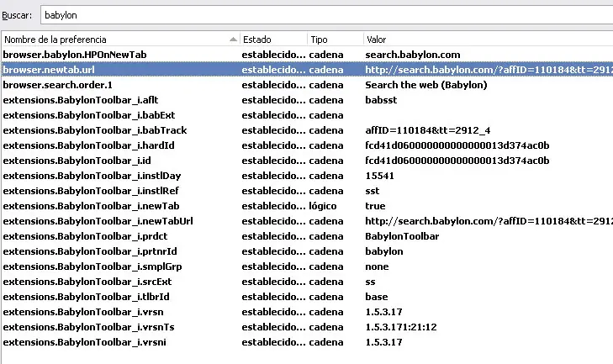
Task: Click the lógico type cell
Action: (323, 206)
